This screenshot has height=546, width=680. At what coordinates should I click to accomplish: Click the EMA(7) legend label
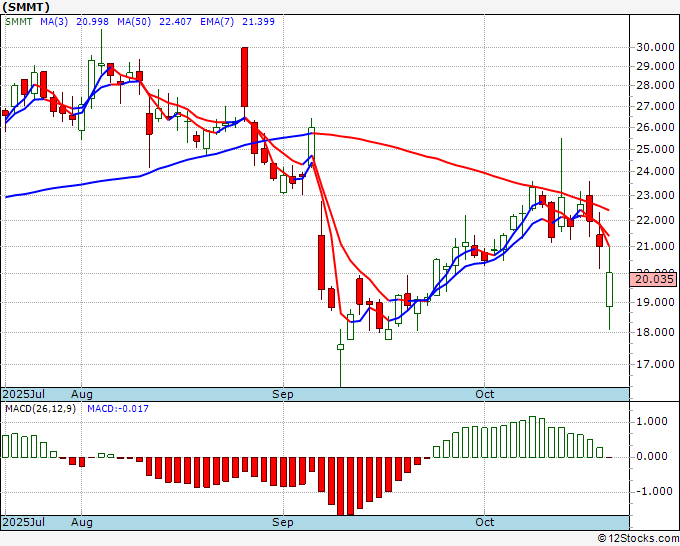click(217, 22)
